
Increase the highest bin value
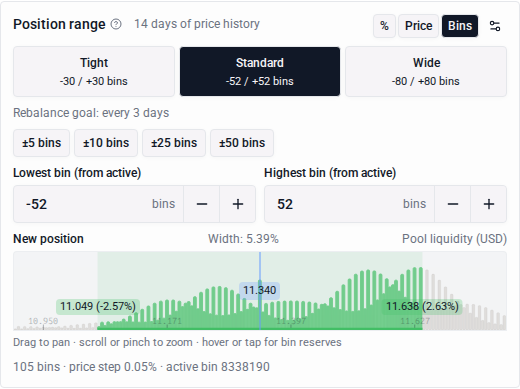tap(489, 204)
